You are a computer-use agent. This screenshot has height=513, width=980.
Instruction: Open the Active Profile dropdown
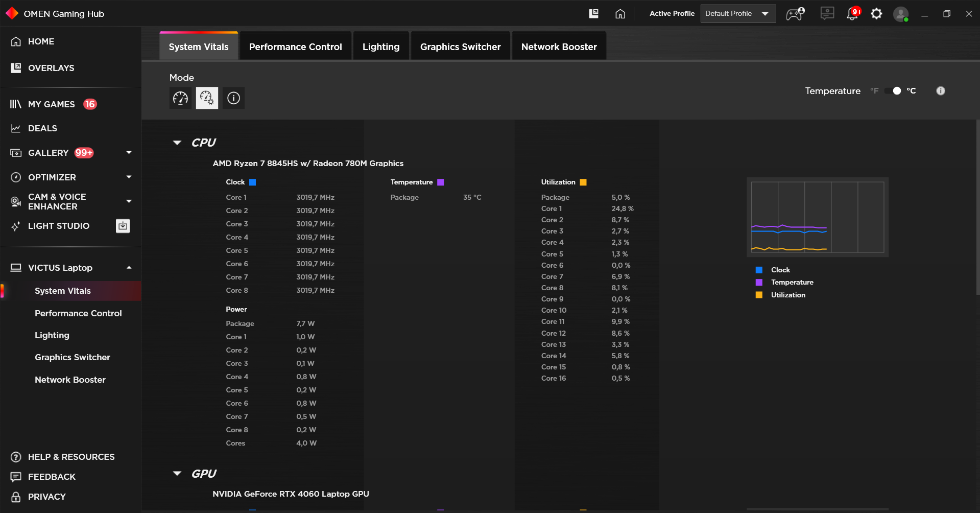[x=738, y=14]
